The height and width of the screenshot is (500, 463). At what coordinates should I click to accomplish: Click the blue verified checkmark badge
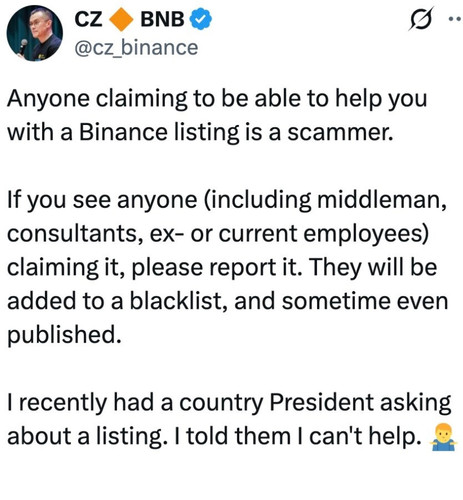(201, 20)
